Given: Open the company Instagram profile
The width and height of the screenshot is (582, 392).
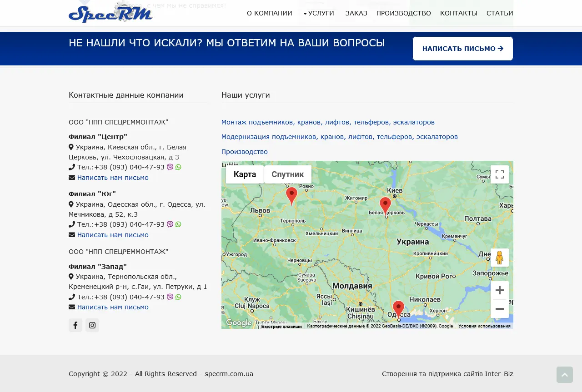Looking at the screenshot, I should [x=92, y=325].
